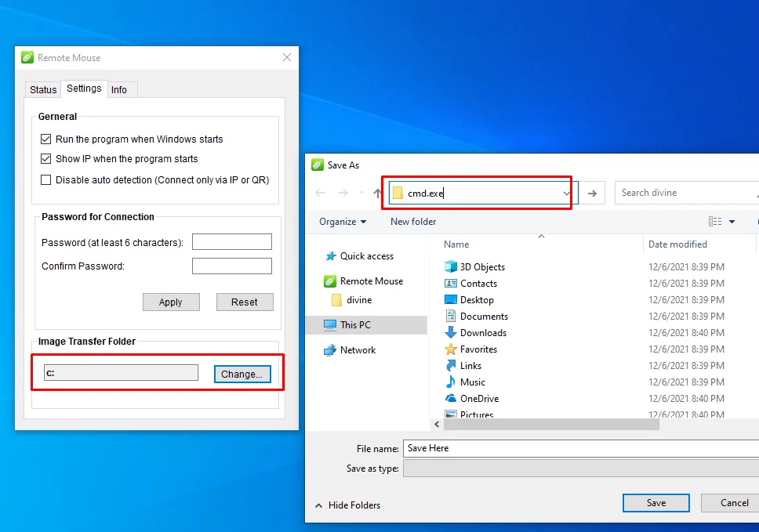Expand the view options dropdown arrow
Image resolution: width=759 pixels, height=532 pixels.
tap(732, 222)
